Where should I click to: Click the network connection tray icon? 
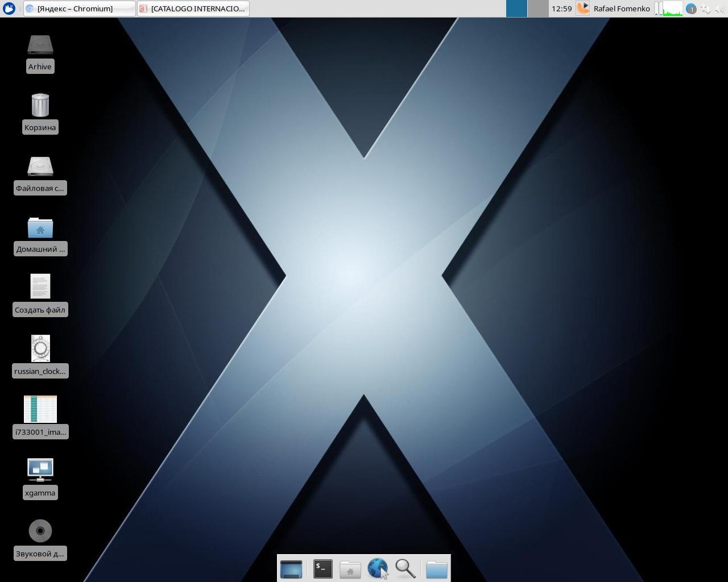point(706,9)
